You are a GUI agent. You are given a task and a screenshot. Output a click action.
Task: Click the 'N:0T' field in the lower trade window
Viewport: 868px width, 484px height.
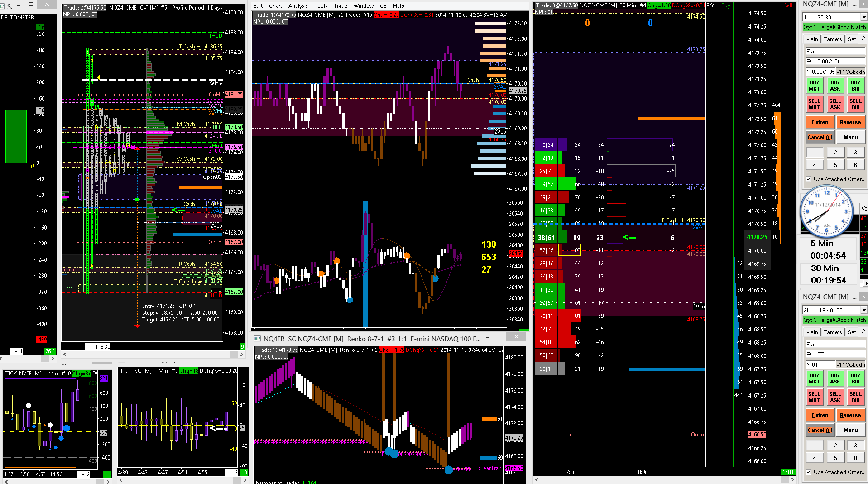(x=820, y=364)
